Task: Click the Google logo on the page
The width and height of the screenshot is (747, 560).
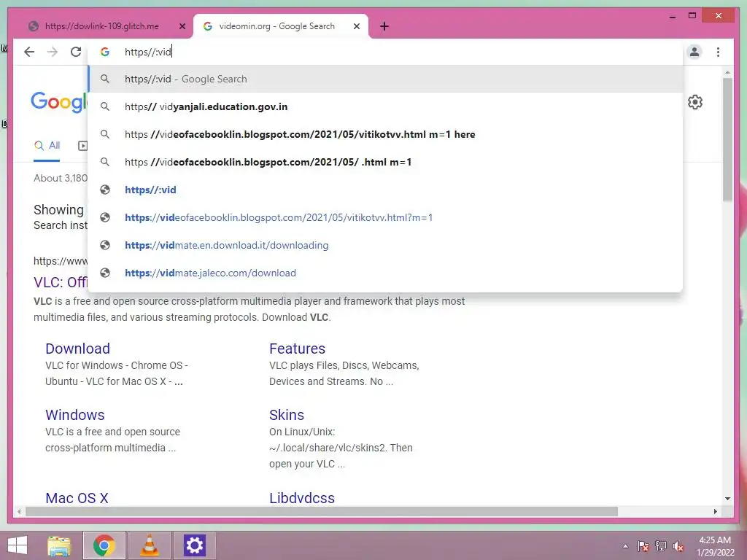Action: (60, 101)
